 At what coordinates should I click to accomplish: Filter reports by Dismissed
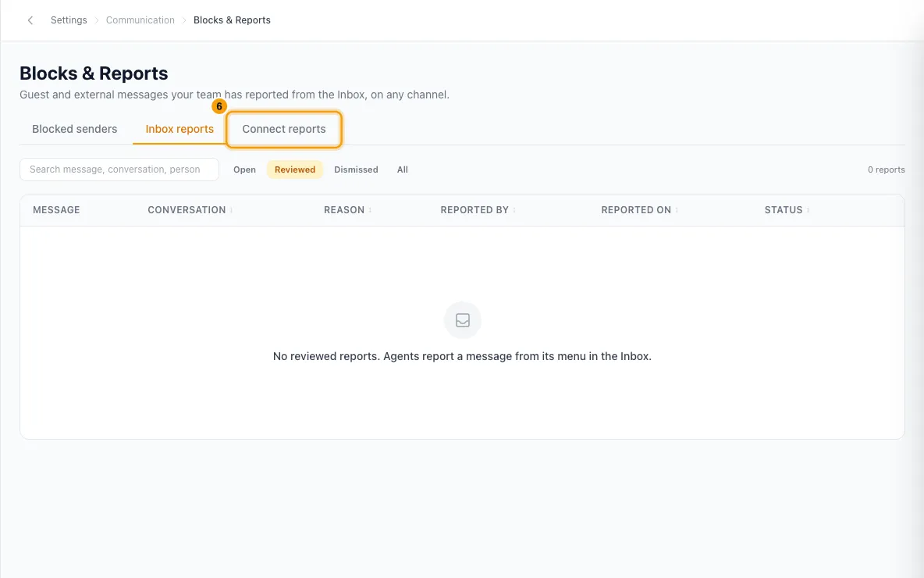pyautogui.click(x=356, y=169)
